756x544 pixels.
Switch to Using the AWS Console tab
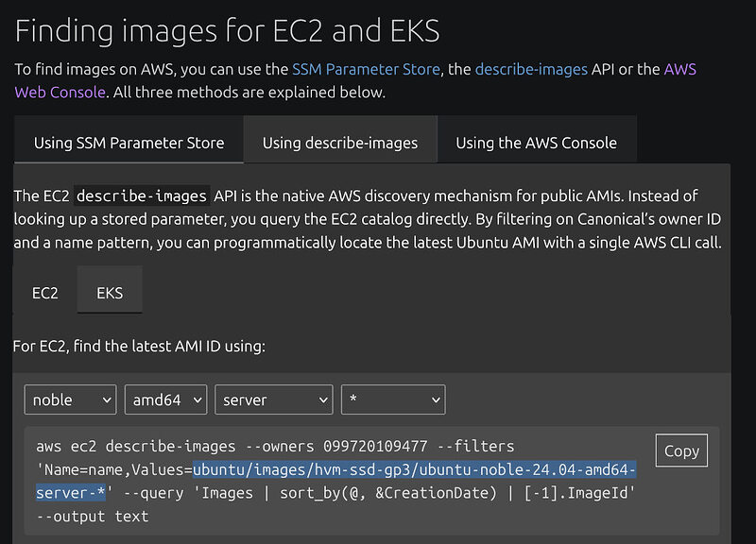[537, 143]
